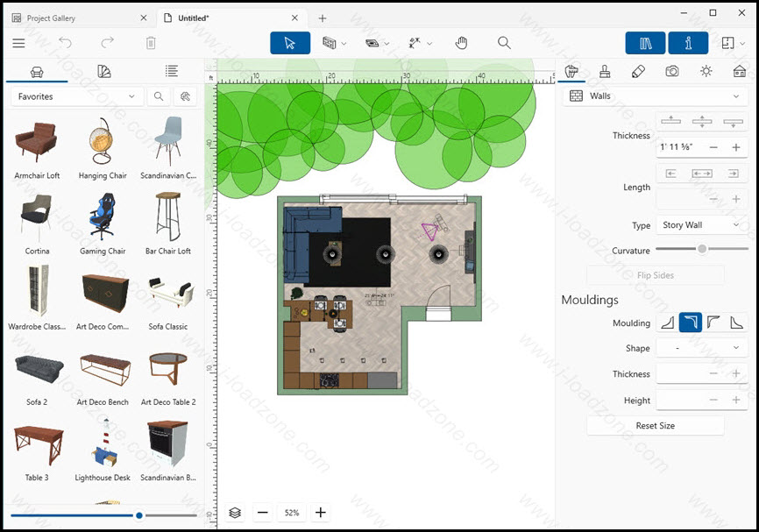759x532 pixels.
Task: Open the Story Wall type dropdown
Action: point(702,225)
